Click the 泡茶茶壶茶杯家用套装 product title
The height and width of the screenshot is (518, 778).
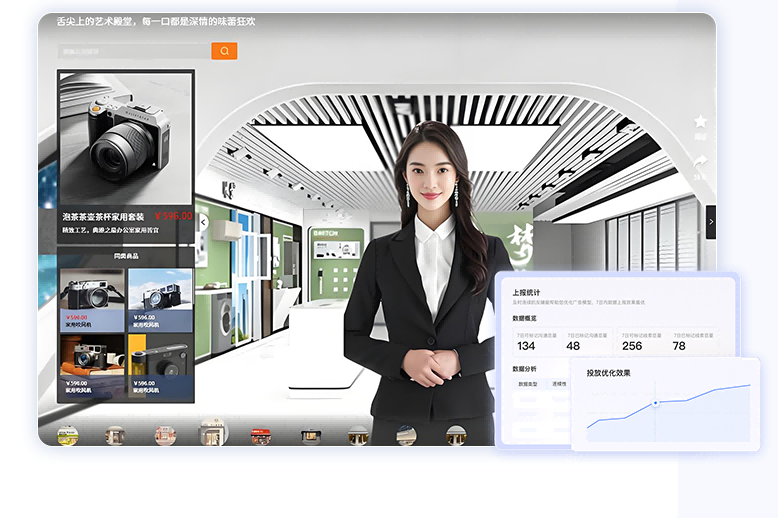coord(104,216)
